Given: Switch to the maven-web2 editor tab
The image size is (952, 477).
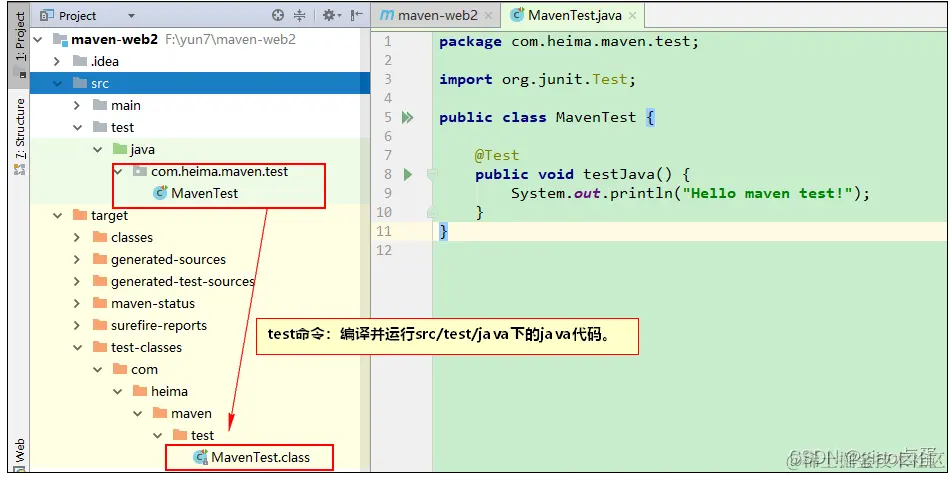Looking at the screenshot, I should coord(437,16).
